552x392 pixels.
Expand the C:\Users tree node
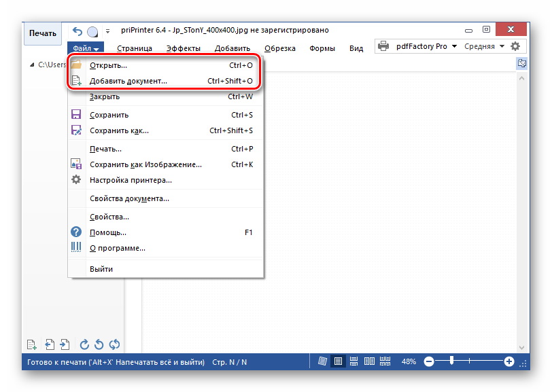(32, 65)
